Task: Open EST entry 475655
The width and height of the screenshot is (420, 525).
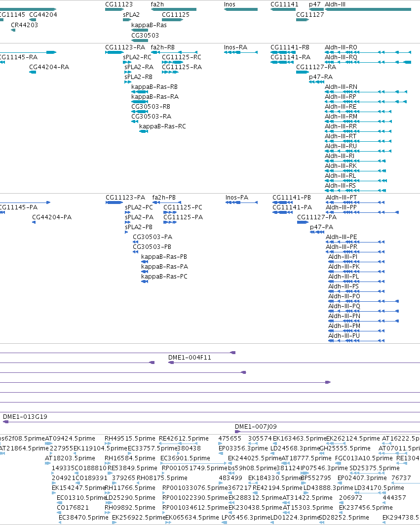Action: click(x=230, y=439)
